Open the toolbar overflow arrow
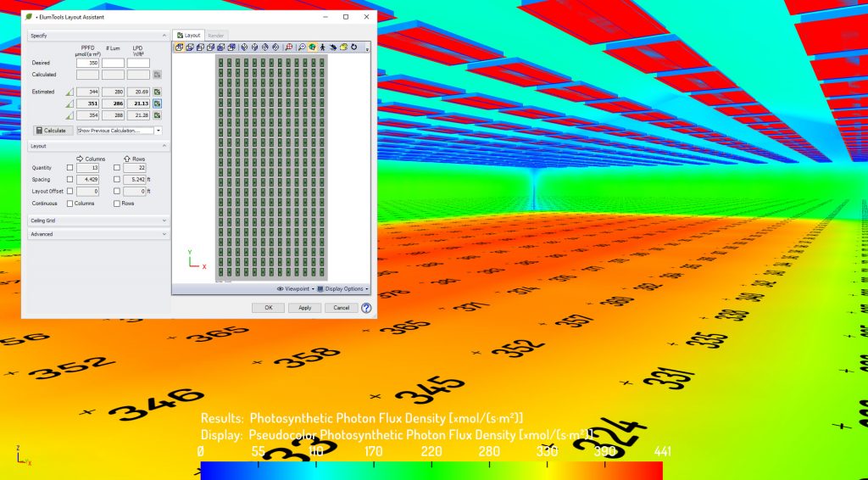 (367, 50)
